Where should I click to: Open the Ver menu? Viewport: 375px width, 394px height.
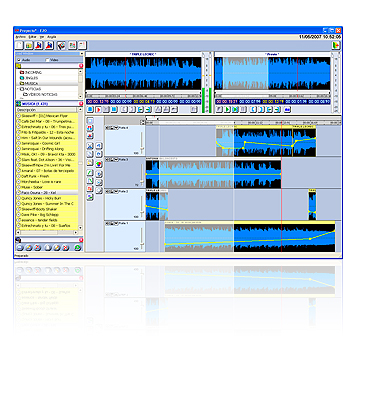[42, 37]
